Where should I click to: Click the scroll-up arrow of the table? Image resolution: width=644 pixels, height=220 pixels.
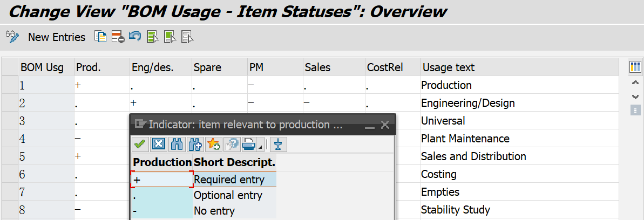click(635, 82)
